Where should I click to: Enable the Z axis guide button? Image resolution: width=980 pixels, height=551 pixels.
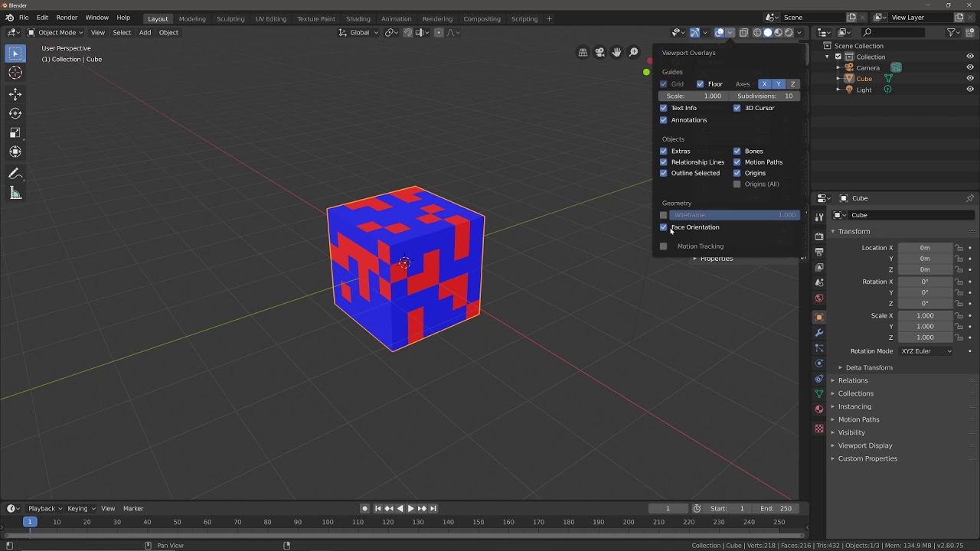pyautogui.click(x=792, y=84)
